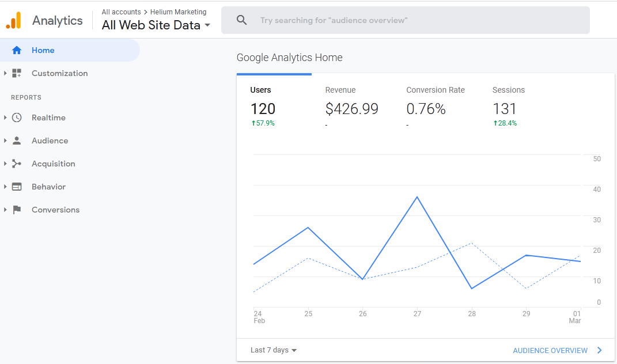Click the Helium Marketing breadcrumb link
617x364 pixels.
tap(178, 12)
